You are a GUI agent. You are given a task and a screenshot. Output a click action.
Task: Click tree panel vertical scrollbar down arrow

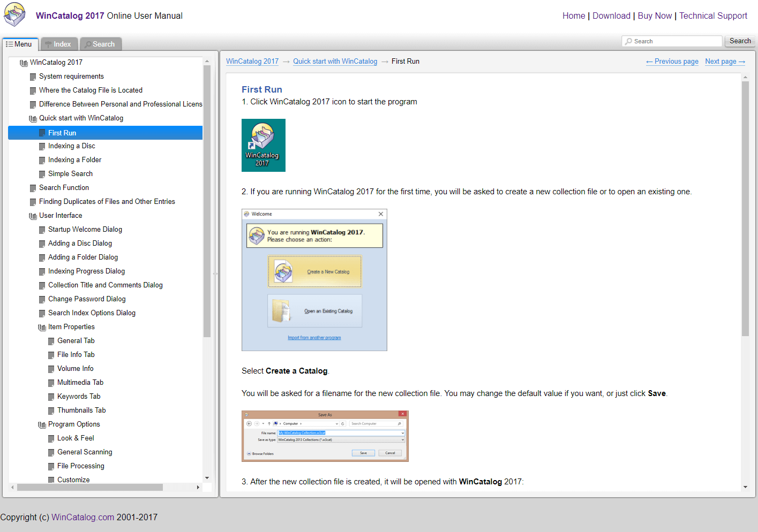[207, 478]
